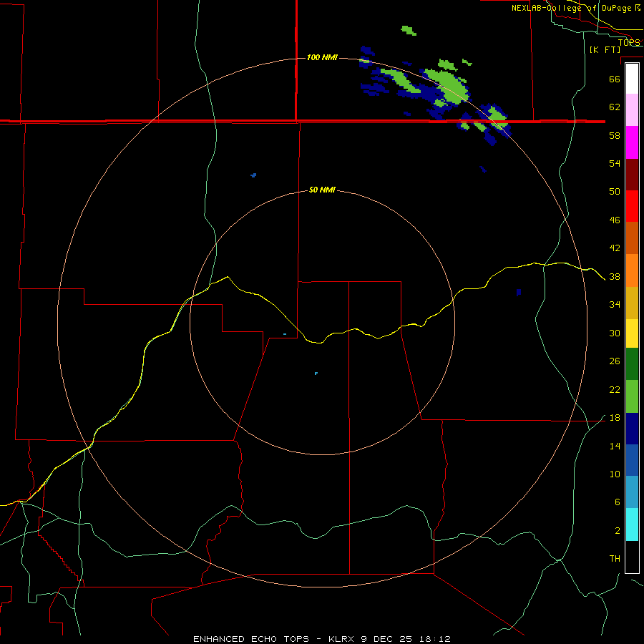The height and width of the screenshot is (644, 644).
Task: Click the '100 NMI' range ring label
Action: click(322, 57)
